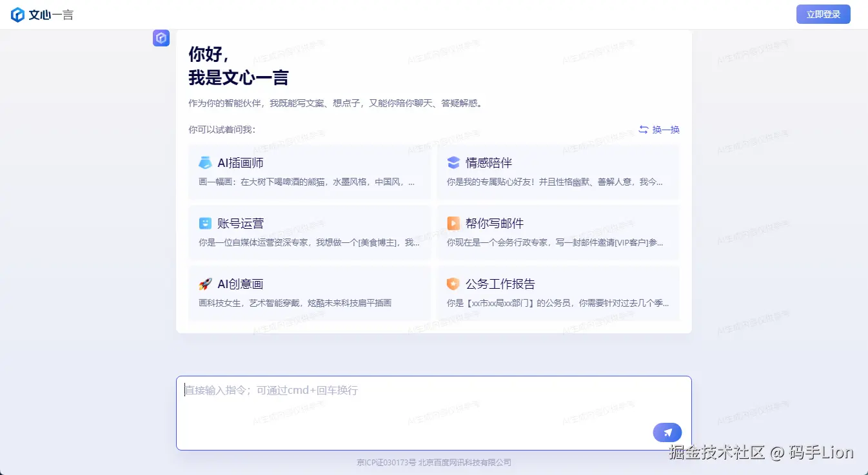
Task: Click the AI创意画 rocket icon
Action: coord(205,284)
